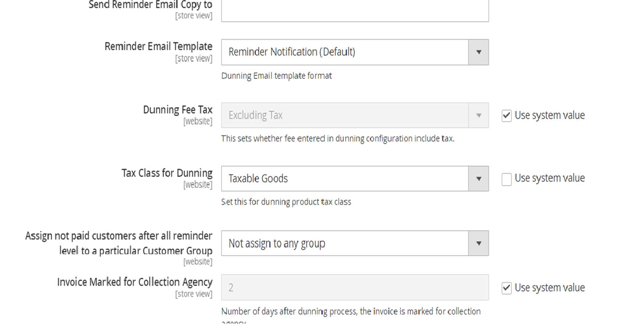Click the 'Tax Class for Dunning' label
Viewport: 644px width, 324px height.
[x=167, y=173]
